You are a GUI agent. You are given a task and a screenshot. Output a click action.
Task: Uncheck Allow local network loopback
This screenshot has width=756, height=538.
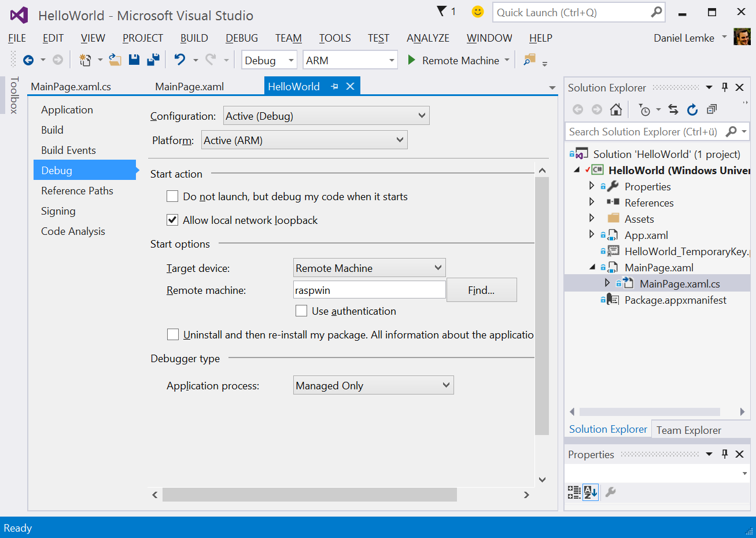172,220
